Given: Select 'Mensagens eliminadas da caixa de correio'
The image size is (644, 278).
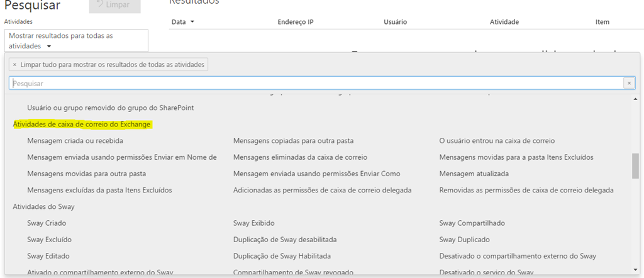Looking at the screenshot, I should coord(300,157).
